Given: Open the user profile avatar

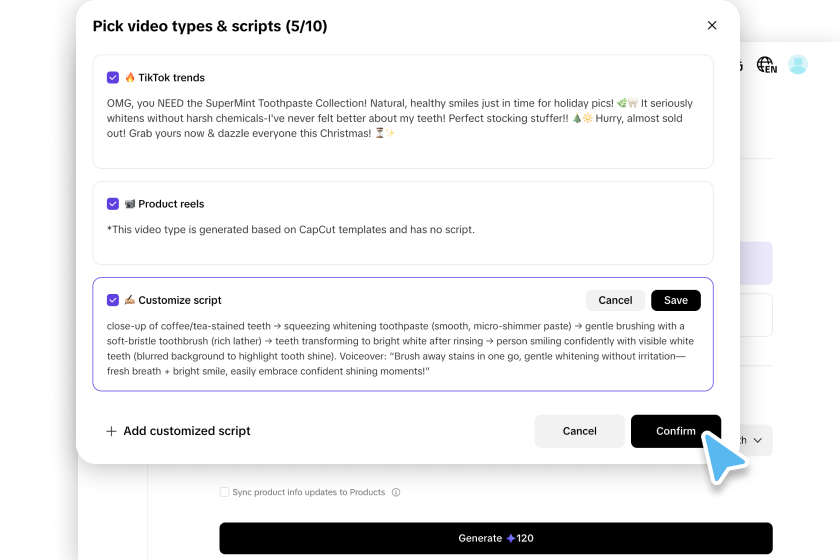Looking at the screenshot, I should tap(797, 65).
